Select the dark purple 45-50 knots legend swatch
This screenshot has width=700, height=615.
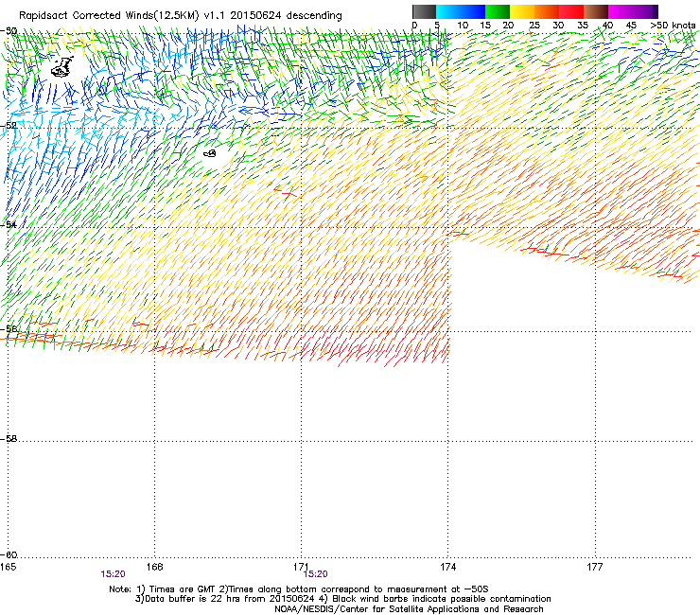[x=645, y=11]
